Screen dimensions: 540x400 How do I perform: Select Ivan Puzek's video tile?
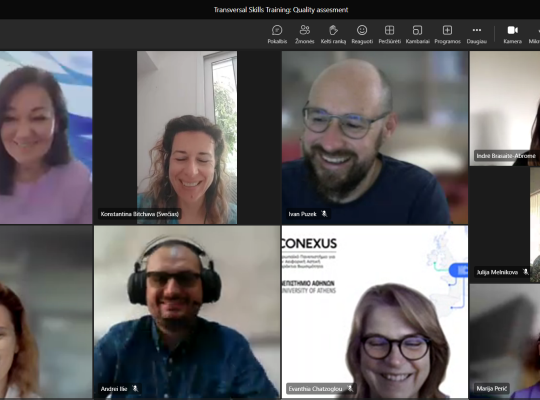click(x=375, y=137)
